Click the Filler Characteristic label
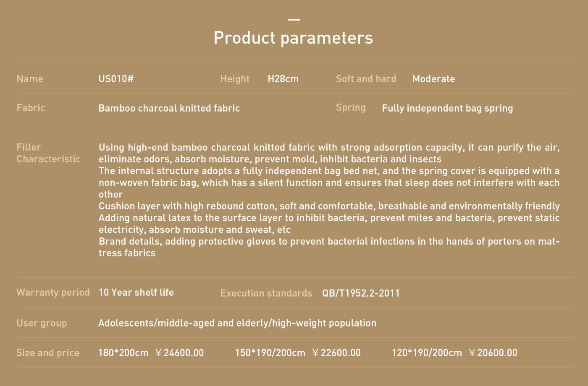588x386 pixels. coord(48,153)
